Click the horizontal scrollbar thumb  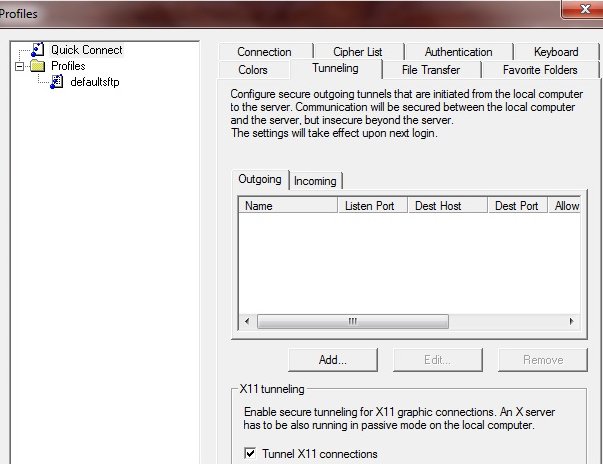[353, 321]
